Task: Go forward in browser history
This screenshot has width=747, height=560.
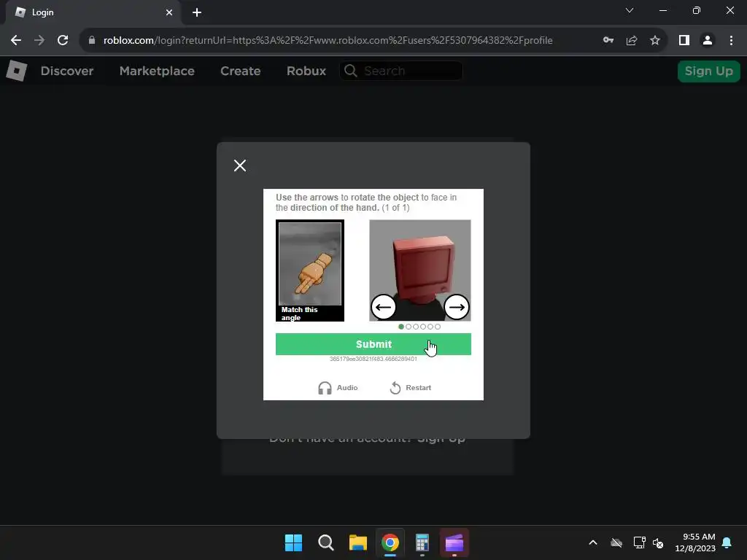Action: [x=39, y=41]
